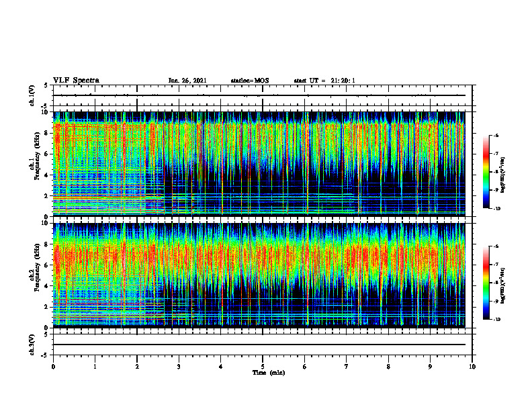The width and height of the screenshot is (532, 411).
Task: Click the "-9" label on ch.2 color bar
Action: tap(496, 301)
